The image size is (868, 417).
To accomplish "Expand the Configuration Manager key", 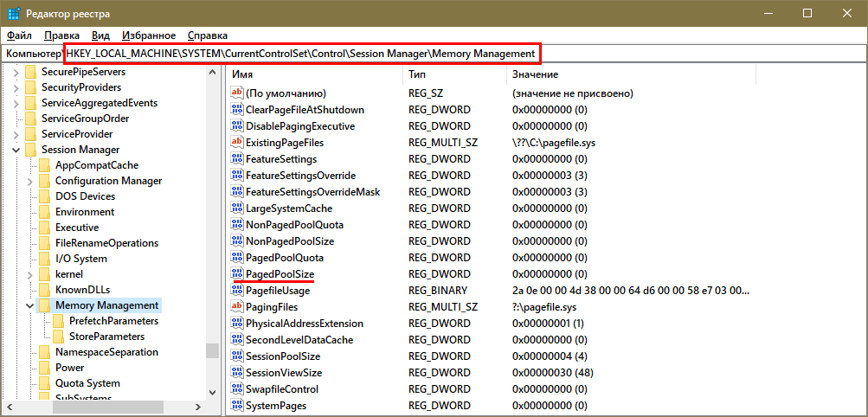I will click(x=31, y=181).
